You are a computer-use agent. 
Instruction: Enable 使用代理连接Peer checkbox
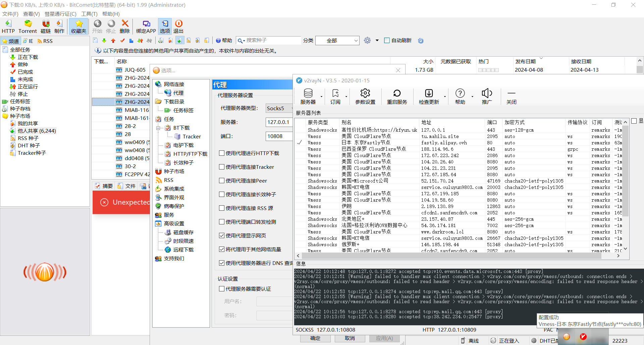point(222,181)
